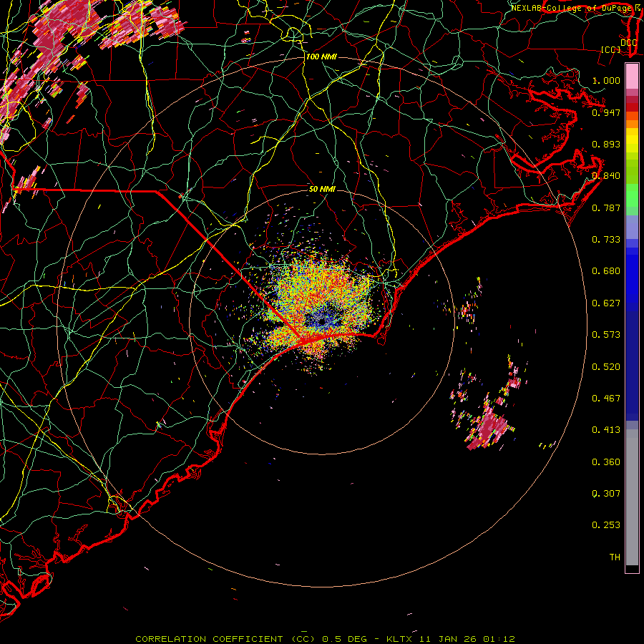Click the 0.733 legend value

[606, 240]
